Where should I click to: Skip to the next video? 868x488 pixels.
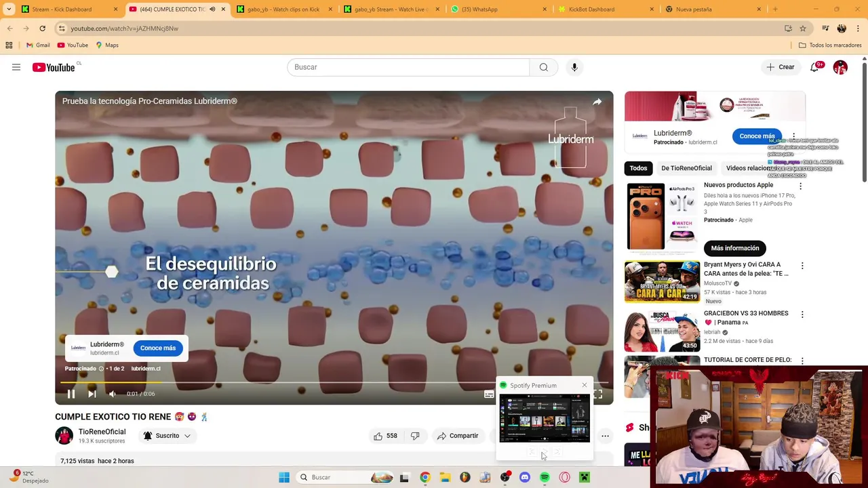pyautogui.click(x=92, y=394)
